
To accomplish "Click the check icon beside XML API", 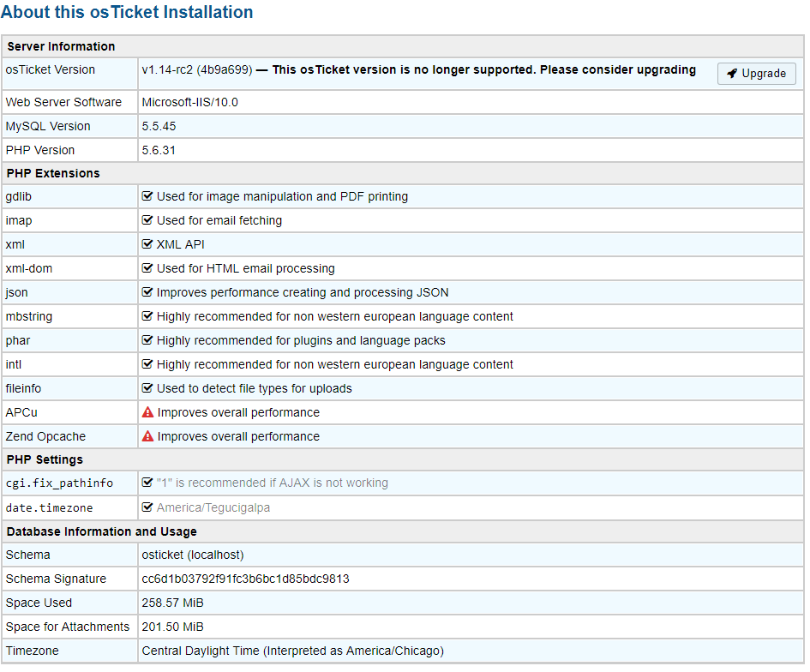I will click(x=147, y=243).
